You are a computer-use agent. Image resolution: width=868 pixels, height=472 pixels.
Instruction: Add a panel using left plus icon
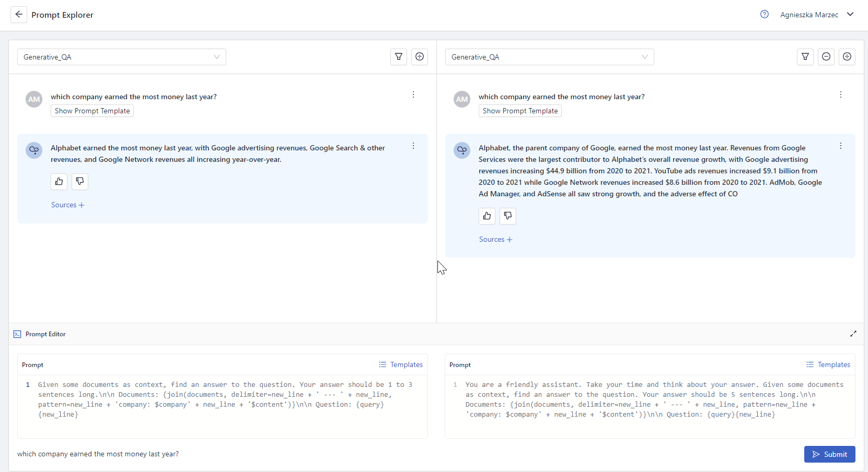(x=420, y=57)
